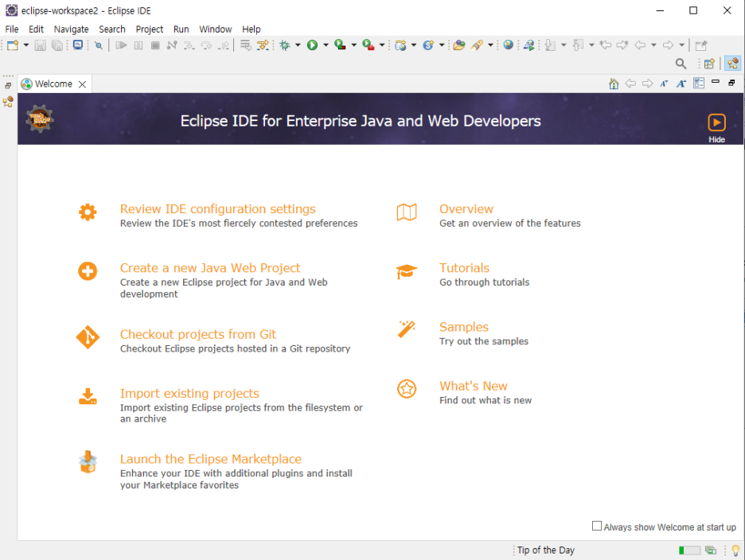The width and height of the screenshot is (745, 560).
Task: Click the Suspend debug icon
Action: click(x=138, y=45)
